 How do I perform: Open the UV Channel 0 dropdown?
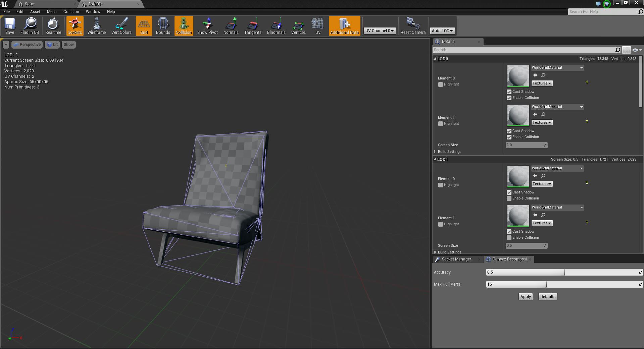coord(380,31)
